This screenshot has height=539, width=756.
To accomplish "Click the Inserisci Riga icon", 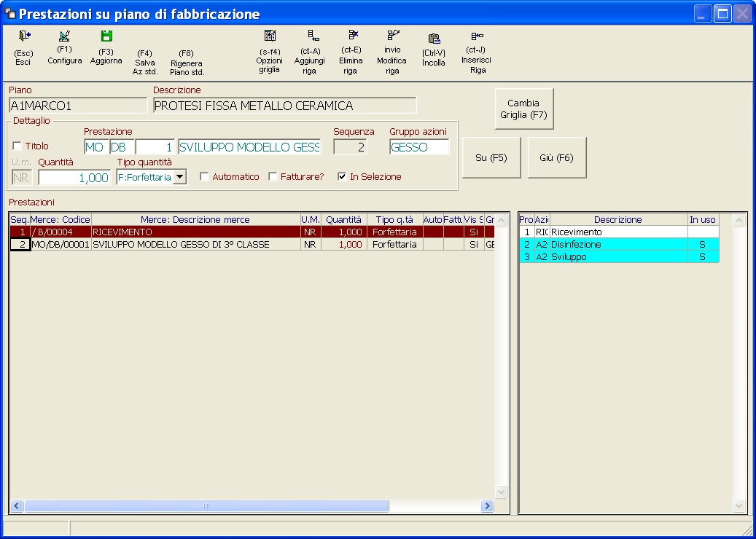I will (477, 36).
